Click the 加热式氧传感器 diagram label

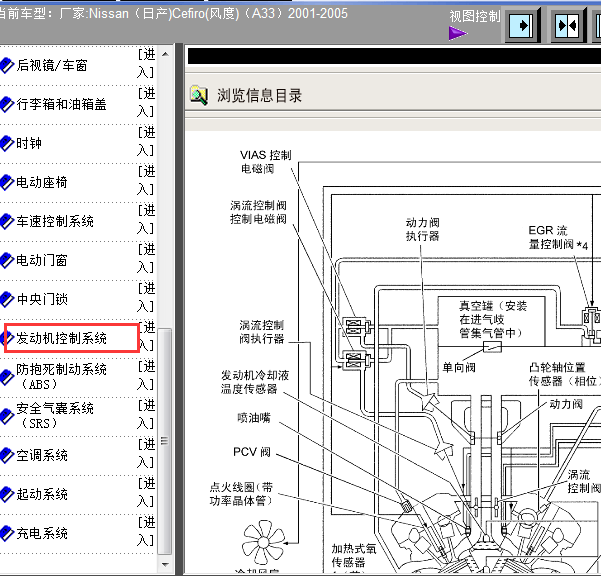[353, 556]
